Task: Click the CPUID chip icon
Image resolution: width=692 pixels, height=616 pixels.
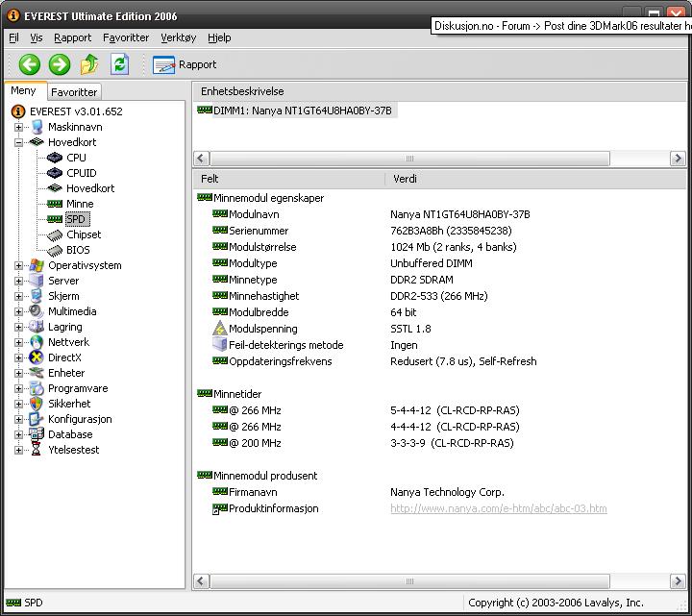Action: coord(55,173)
